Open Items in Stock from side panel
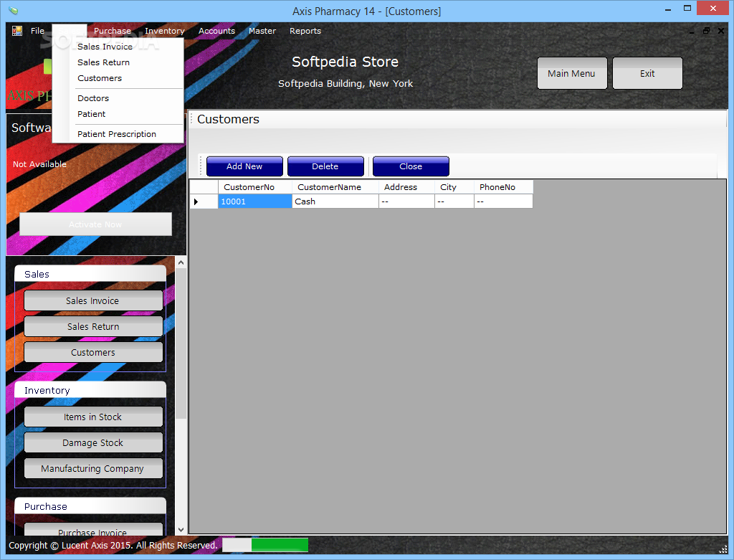 (93, 417)
